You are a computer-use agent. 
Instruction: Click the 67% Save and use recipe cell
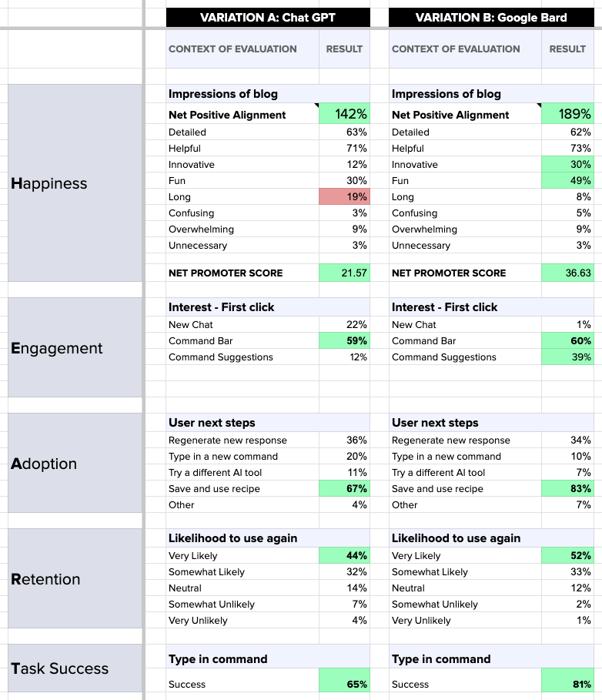(x=344, y=489)
